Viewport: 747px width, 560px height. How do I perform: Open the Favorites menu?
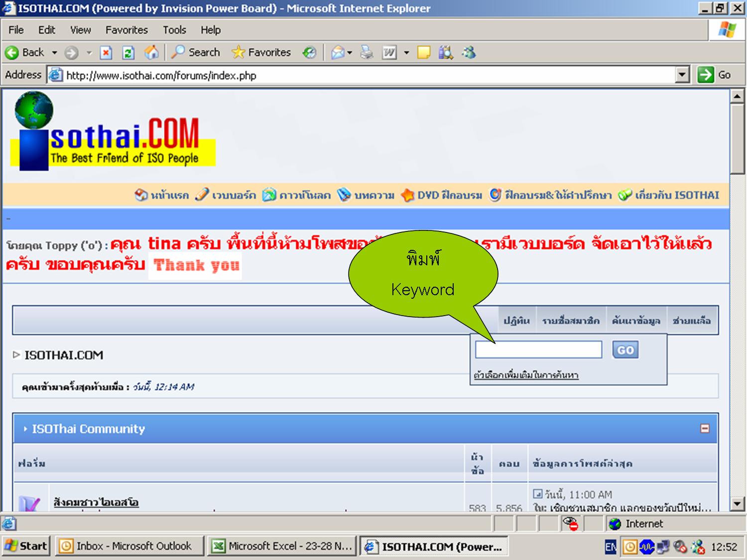[126, 30]
